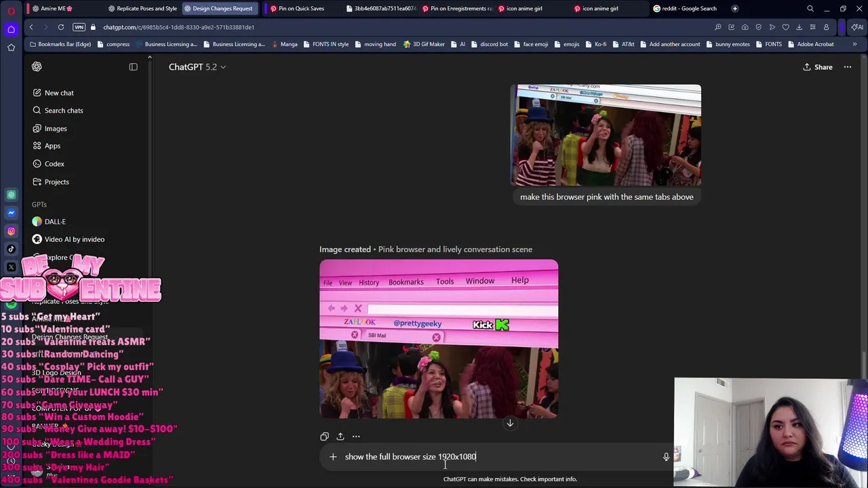This screenshot has width=868, height=488.
Task: Open the FONTS IN style bookmark
Action: pyautogui.click(x=325, y=44)
